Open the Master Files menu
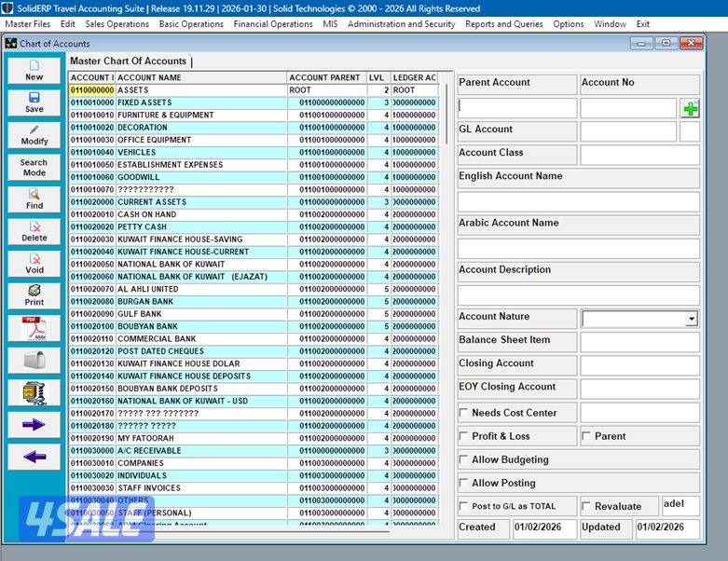The width and height of the screenshot is (728, 561). click(28, 24)
